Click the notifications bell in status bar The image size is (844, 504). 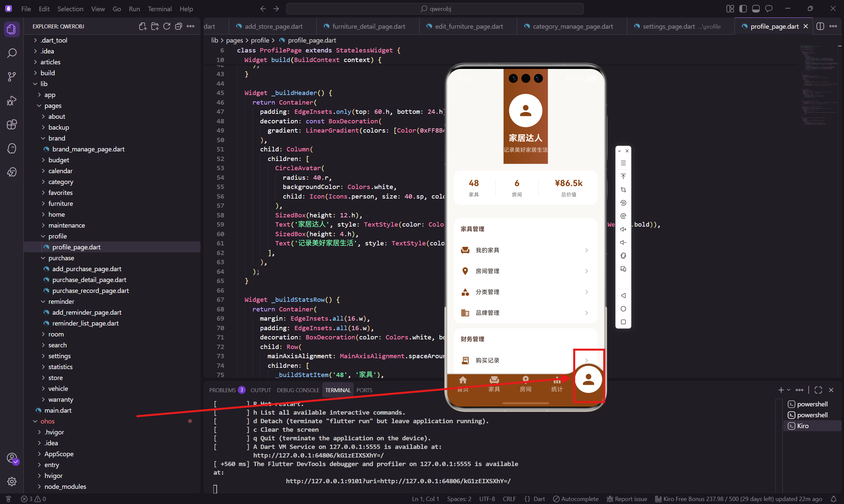pos(833,499)
